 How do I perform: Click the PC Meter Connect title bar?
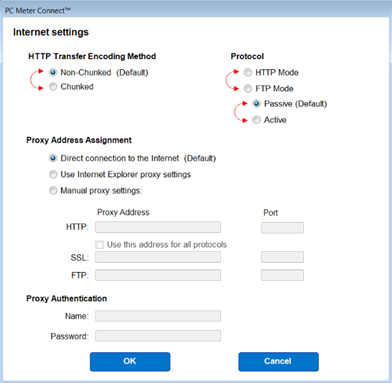(x=196, y=10)
